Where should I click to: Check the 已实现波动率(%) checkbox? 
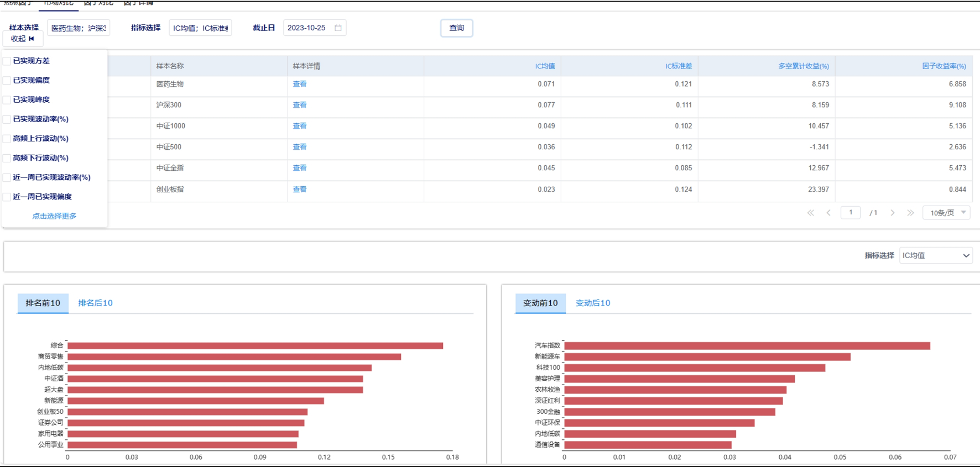pyautogui.click(x=7, y=119)
